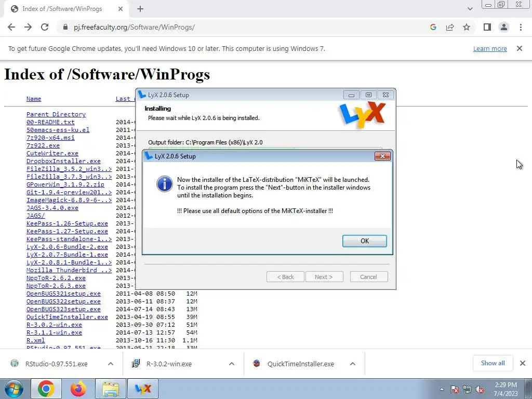Download OpenBUGS321setup.exe

pos(63,294)
